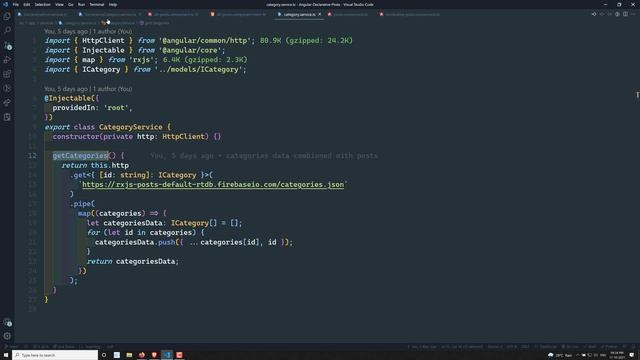Click the getCategories breadcrumb item

154,23
